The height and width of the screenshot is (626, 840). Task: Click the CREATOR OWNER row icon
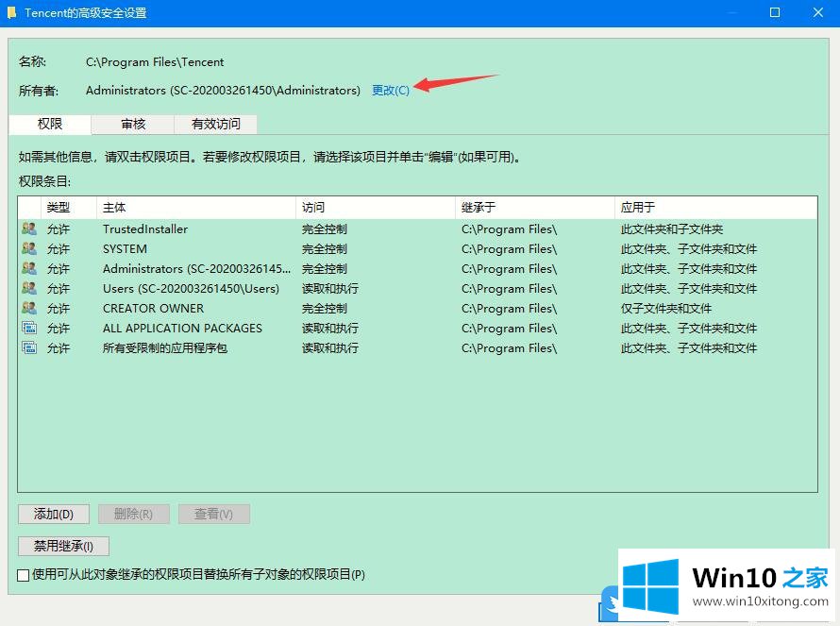coord(29,308)
